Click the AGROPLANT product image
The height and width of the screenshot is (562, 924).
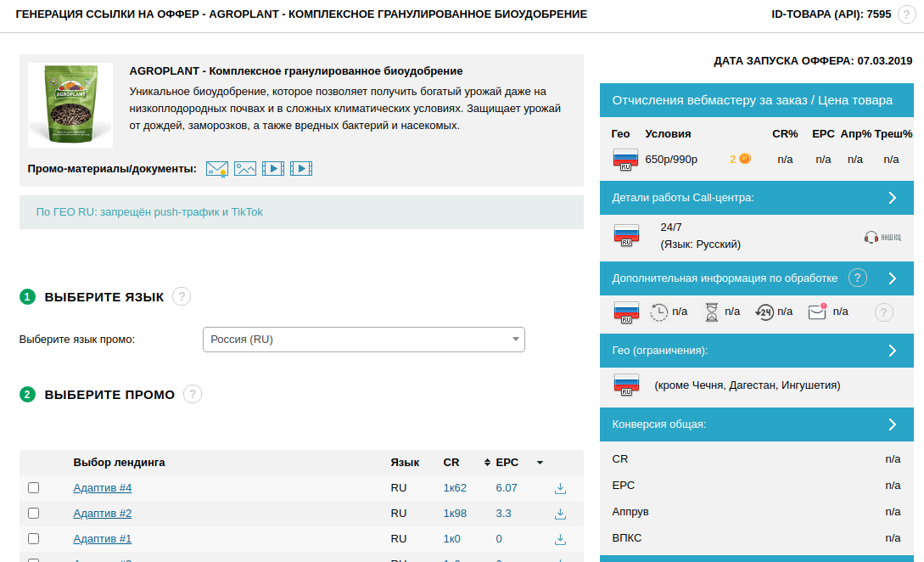click(x=70, y=105)
